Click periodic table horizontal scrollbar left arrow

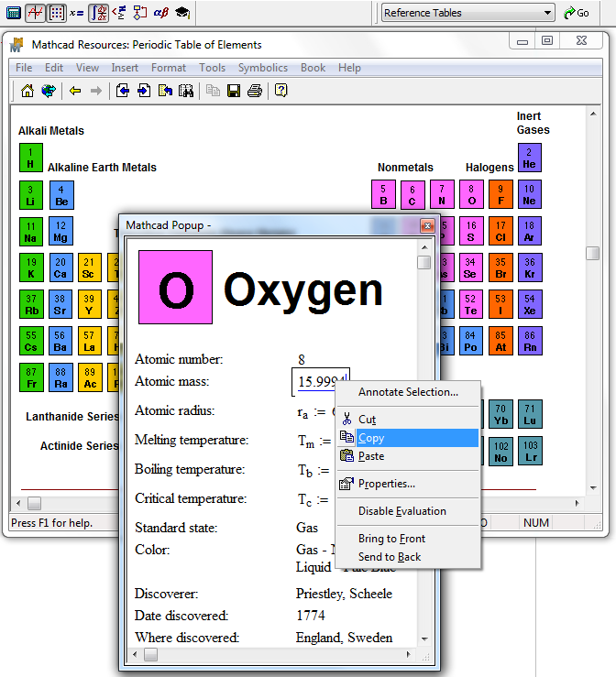(18, 504)
